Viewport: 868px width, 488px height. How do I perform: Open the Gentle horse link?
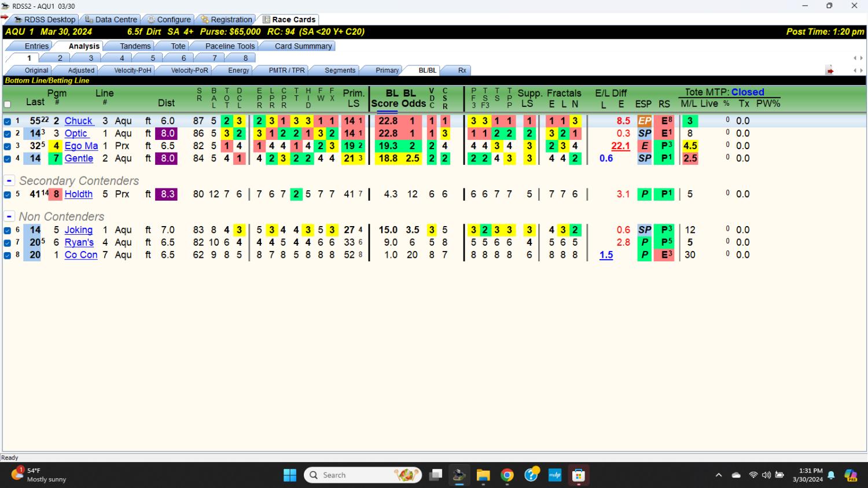pos(79,158)
